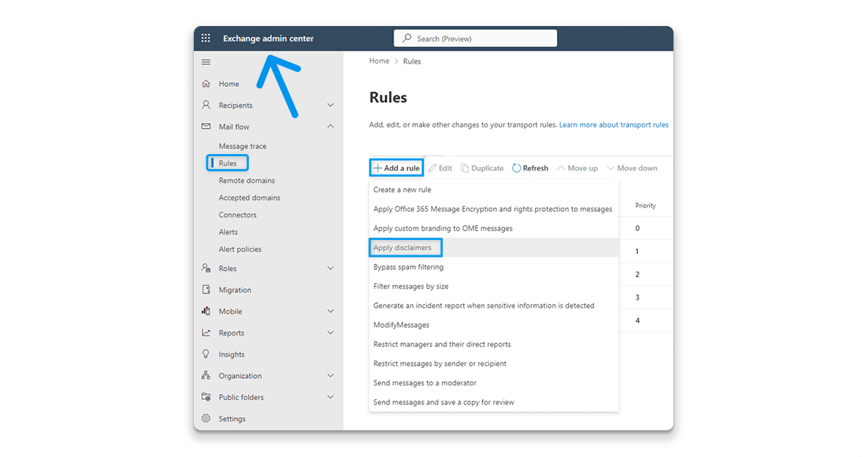Open Rules under Mail flow

(x=227, y=163)
